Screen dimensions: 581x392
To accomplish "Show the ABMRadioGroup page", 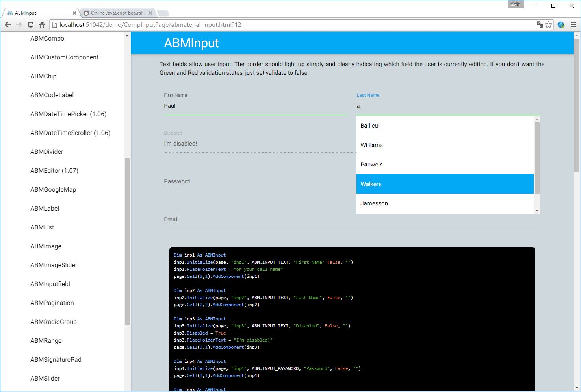I will coord(54,322).
